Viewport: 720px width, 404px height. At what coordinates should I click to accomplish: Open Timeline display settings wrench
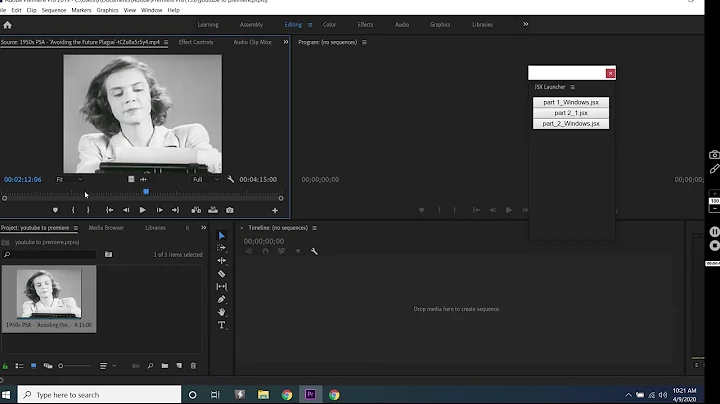point(314,251)
